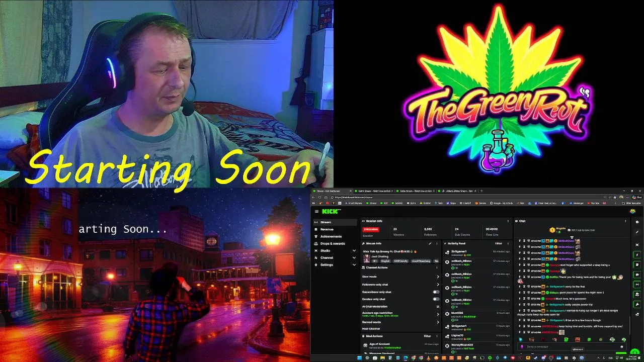Click the Windows Start button in taskbar

coord(359,358)
